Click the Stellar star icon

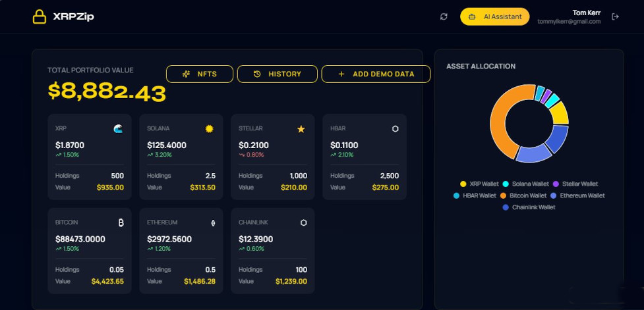(301, 129)
